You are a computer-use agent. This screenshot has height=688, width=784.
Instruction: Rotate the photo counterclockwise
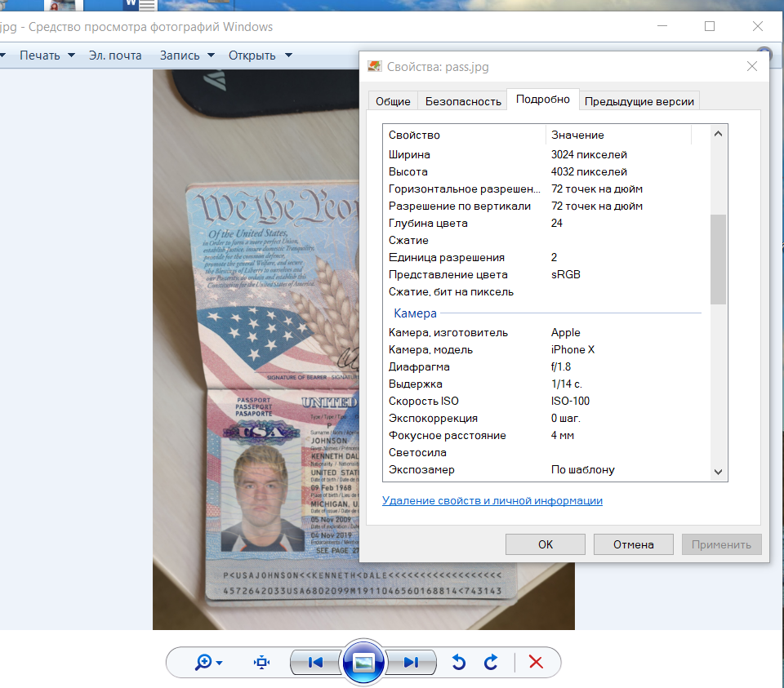459,663
